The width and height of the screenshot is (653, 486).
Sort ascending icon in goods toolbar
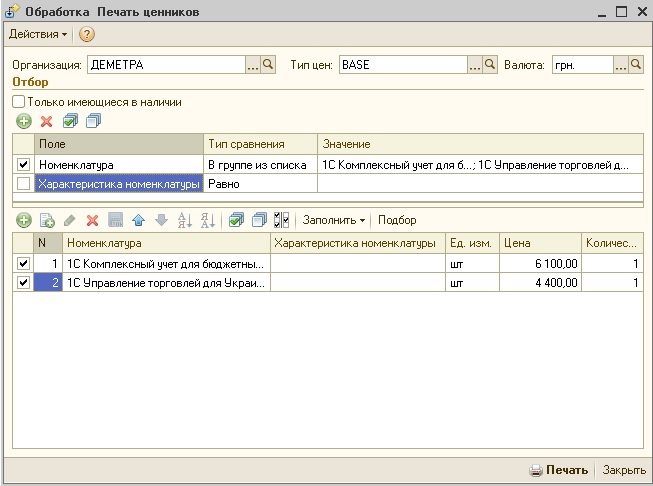[184, 220]
